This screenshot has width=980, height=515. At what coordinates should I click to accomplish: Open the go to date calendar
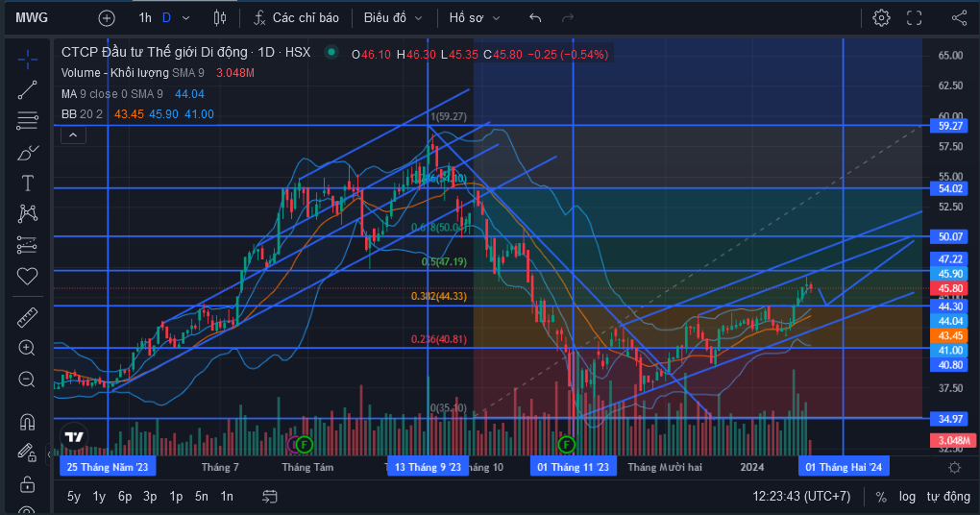[269, 496]
